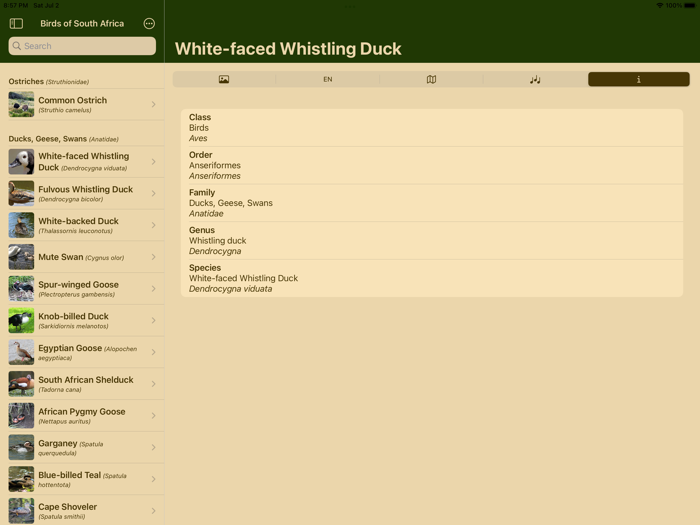Open Cape Shoveler entry
The height and width of the screenshot is (525, 700).
coord(82,510)
